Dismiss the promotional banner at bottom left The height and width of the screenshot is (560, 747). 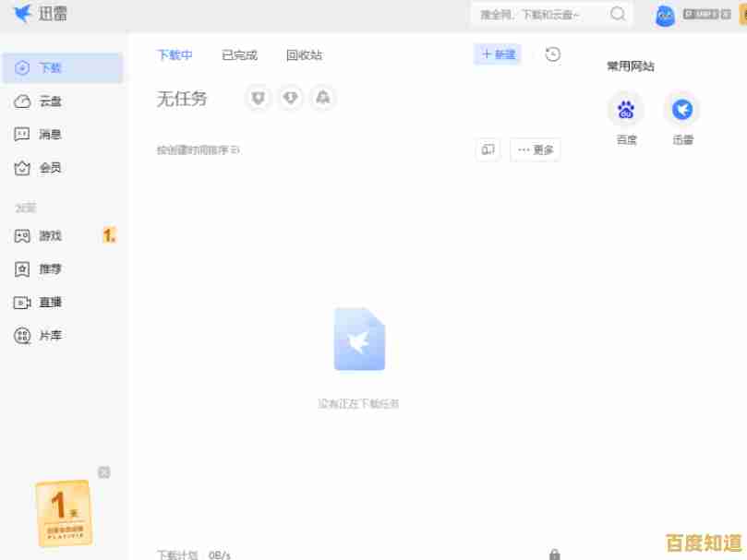pyautogui.click(x=104, y=472)
